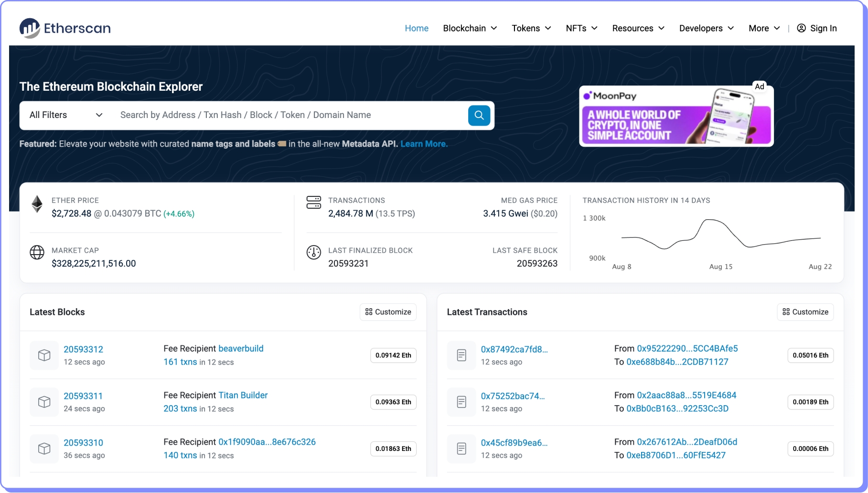Click the Ethereum diamond price icon
868x493 pixels.
[37, 204]
